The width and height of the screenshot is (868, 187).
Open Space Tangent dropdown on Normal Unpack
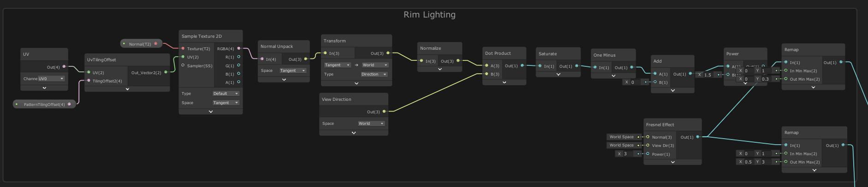(x=293, y=70)
